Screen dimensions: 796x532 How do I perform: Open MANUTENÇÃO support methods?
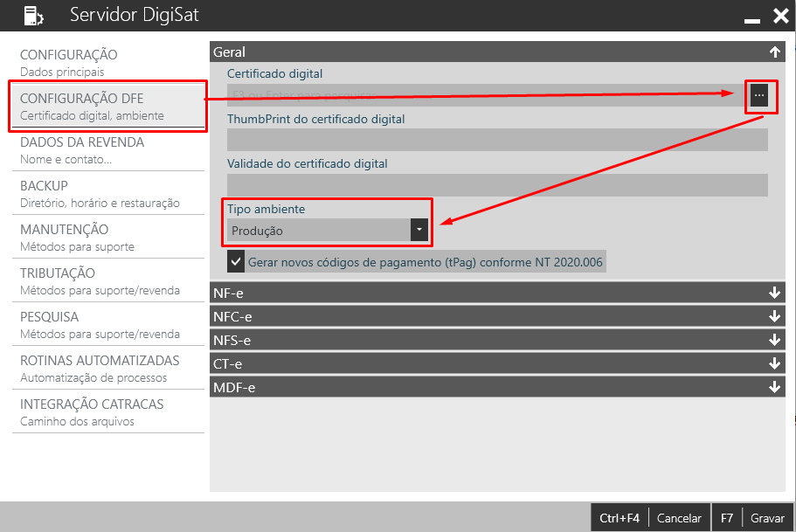click(108, 237)
